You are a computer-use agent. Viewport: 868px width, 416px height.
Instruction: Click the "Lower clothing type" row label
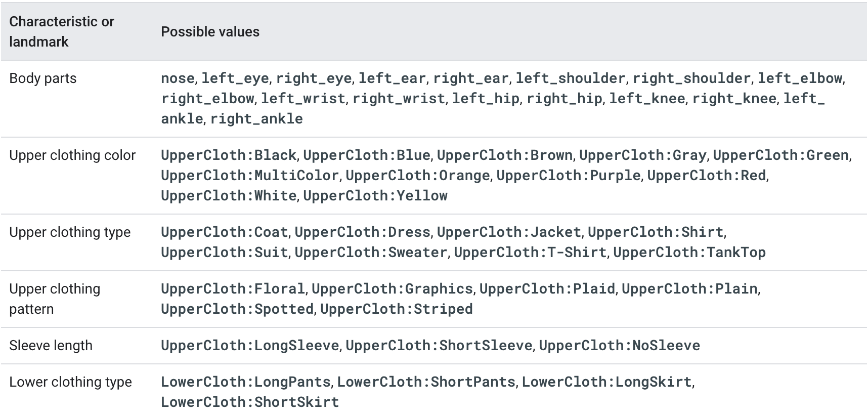click(x=70, y=382)
